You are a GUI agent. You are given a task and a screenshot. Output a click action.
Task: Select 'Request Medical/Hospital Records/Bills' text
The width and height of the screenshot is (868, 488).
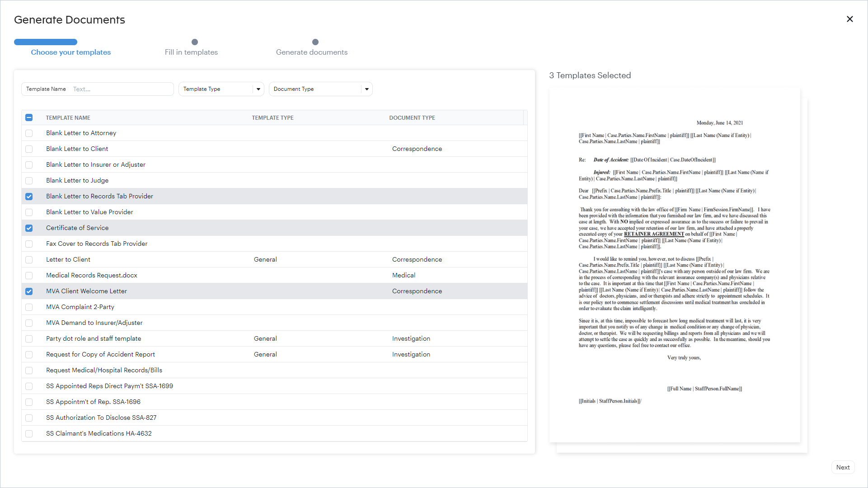click(104, 370)
